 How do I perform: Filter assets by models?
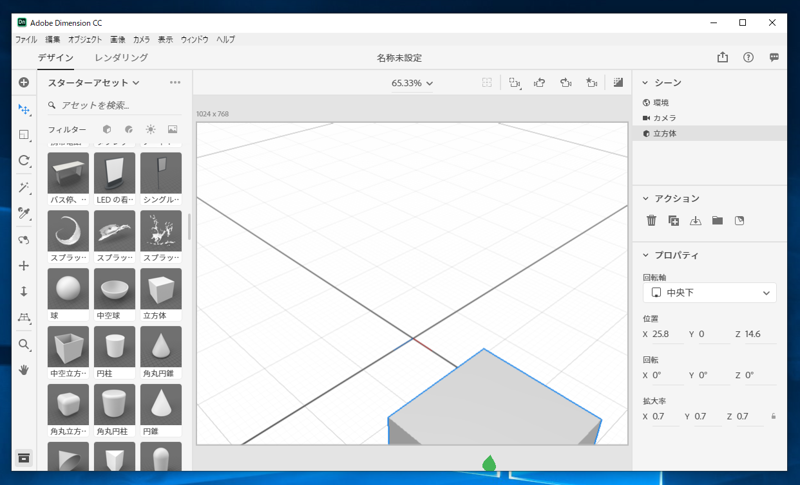[x=107, y=130]
